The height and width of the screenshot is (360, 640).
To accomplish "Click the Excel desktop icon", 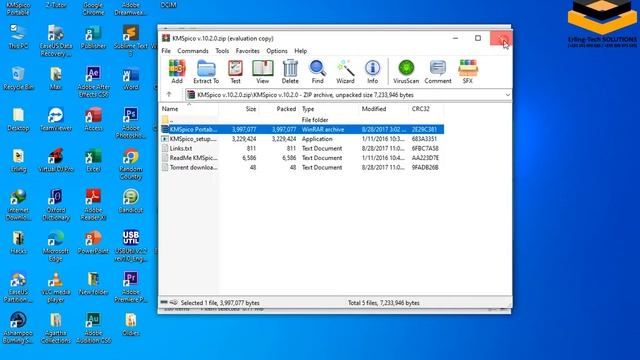I will tap(93, 160).
